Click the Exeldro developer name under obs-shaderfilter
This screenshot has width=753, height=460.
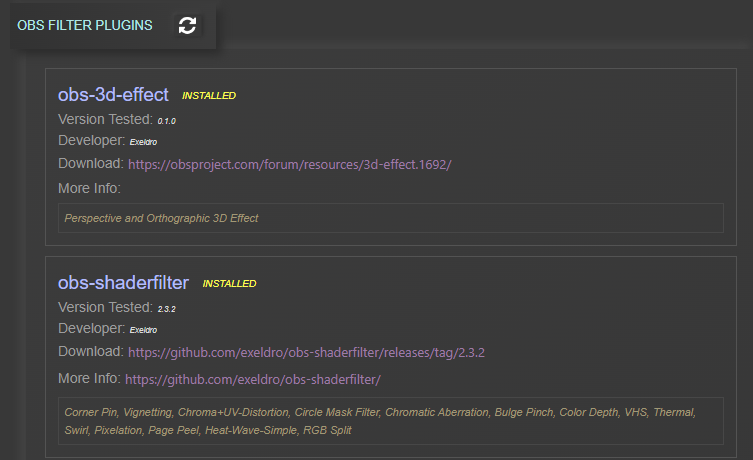pyautogui.click(x=143, y=329)
